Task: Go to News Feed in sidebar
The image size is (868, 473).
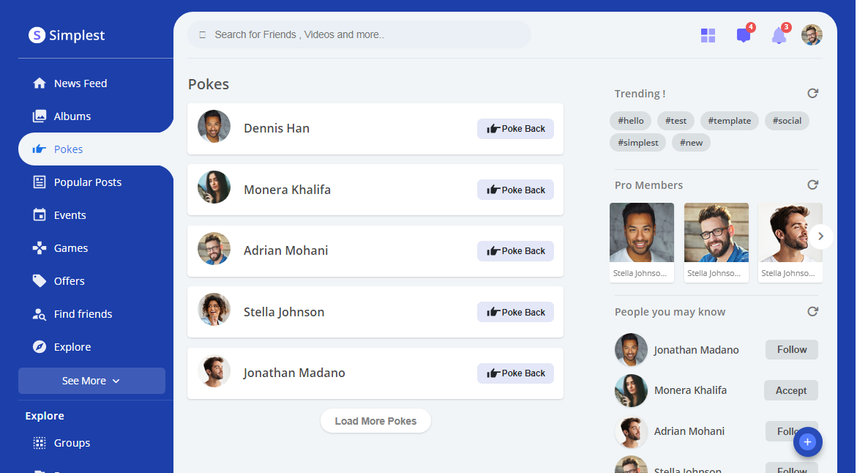Action: [x=80, y=83]
